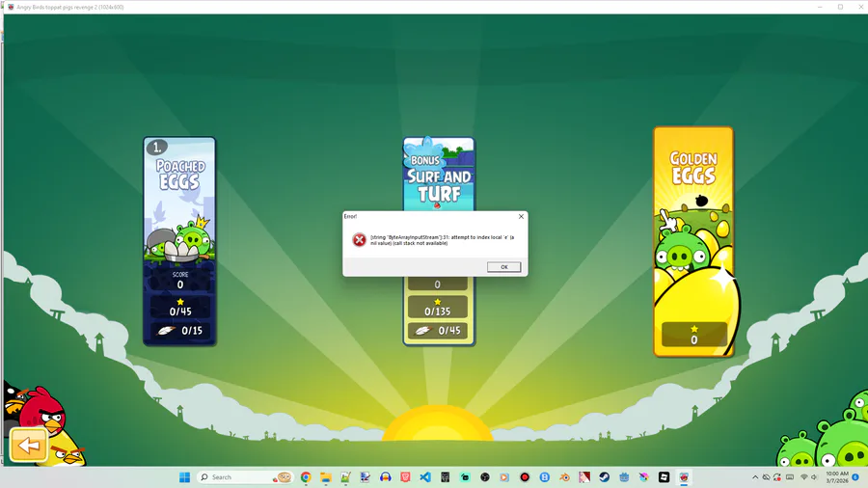Open the orange play-button app in taskbar
This screenshot has height=488, width=868.
[504, 477]
